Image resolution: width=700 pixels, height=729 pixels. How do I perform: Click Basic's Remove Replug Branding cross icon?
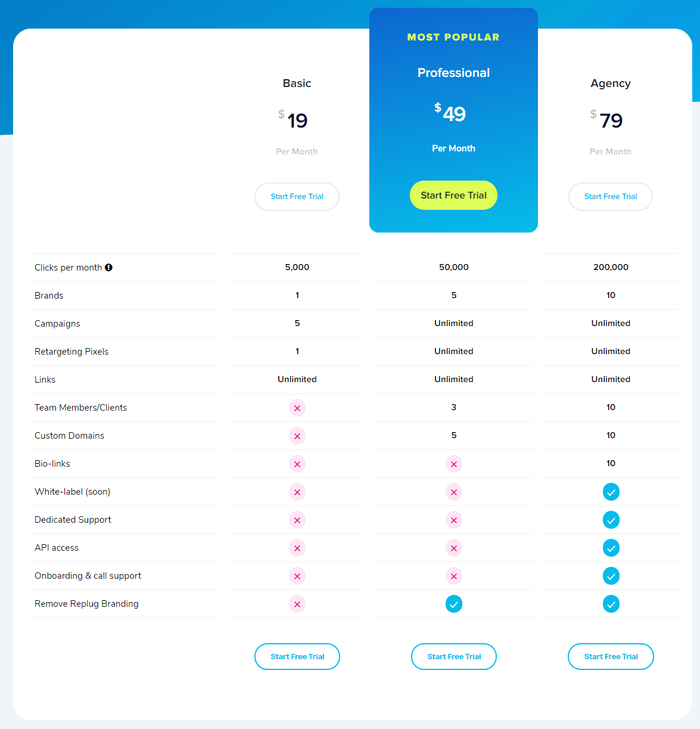297,604
